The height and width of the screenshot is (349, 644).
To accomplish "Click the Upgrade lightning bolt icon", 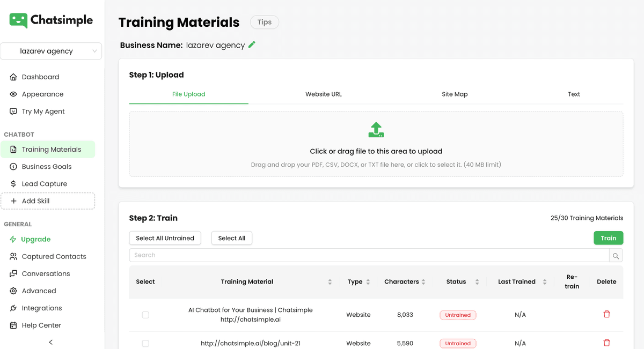I will pyautogui.click(x=12, y=239).
